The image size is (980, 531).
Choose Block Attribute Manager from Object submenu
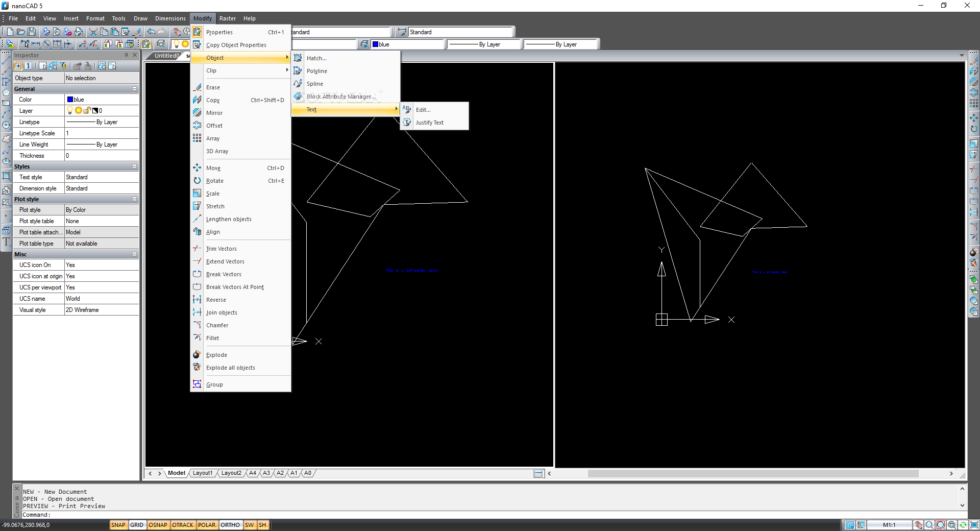point(346,96)
